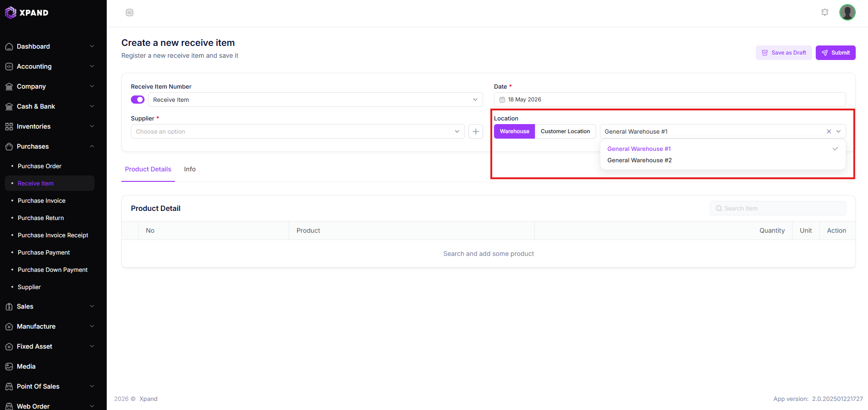The height and width of the screenshot is (410, 868).
Task: Click the Submit button
Action: click(x=835, y=53)
